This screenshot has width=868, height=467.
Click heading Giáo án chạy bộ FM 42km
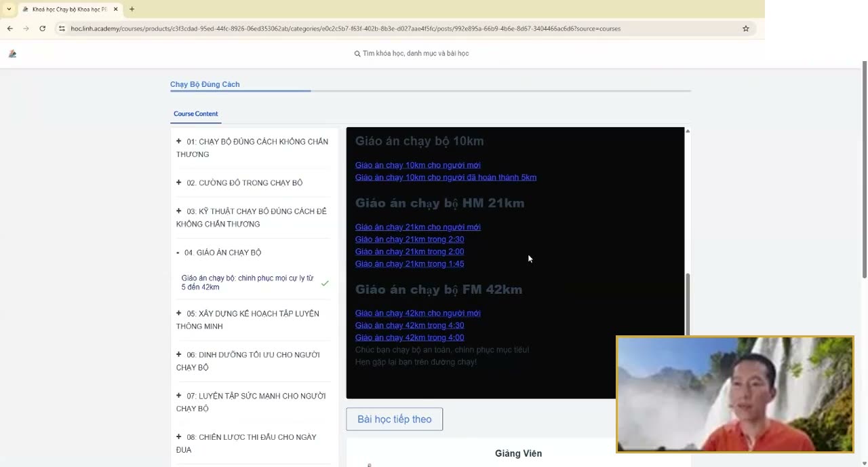click(x=439, y=289)
